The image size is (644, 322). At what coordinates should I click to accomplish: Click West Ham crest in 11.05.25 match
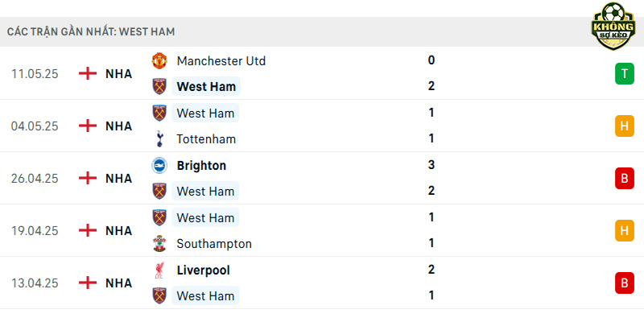pos(159,87)
